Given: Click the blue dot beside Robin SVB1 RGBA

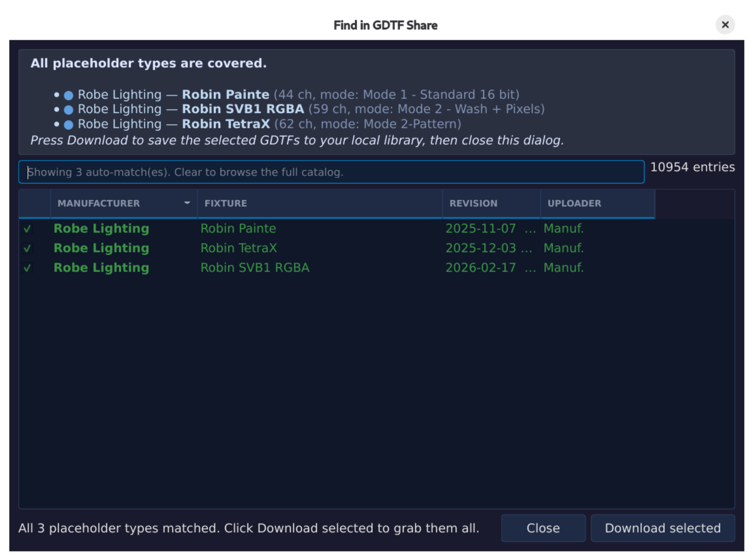Looking at the screenshot, I should tap(69, 110).
